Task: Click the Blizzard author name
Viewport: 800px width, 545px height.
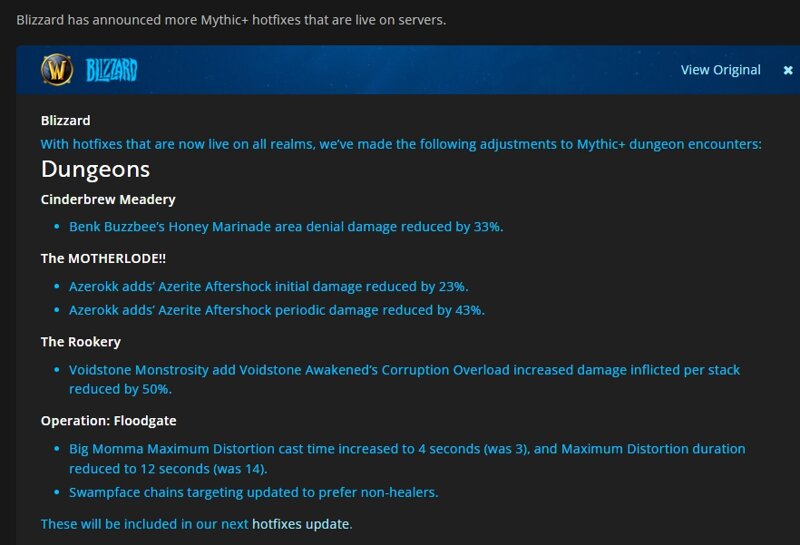Action: point(66,120)
